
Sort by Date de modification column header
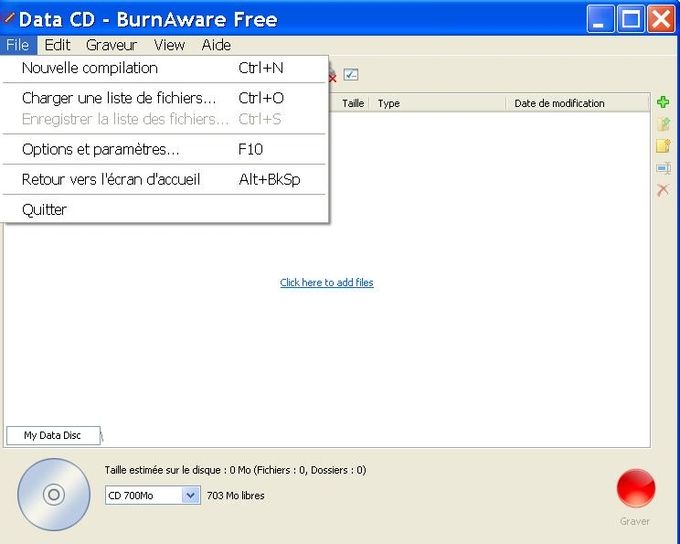click(578, 103)
